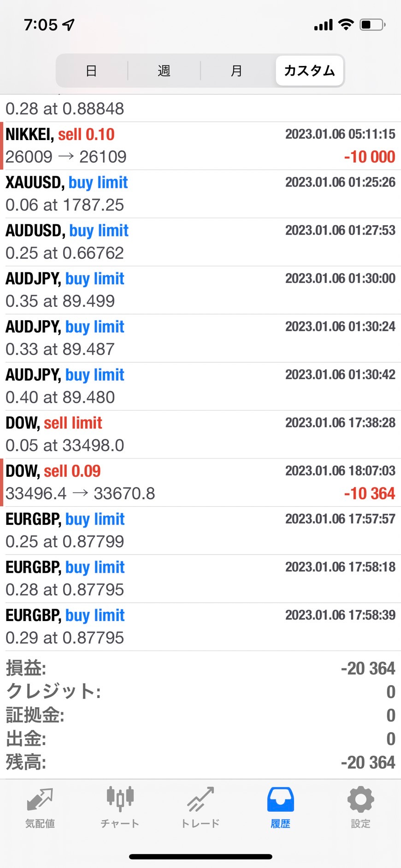Screen dimensions: 401x868
Task: Select the AUDUSD buy limit 0.25 order
Action: pos(200,242)
